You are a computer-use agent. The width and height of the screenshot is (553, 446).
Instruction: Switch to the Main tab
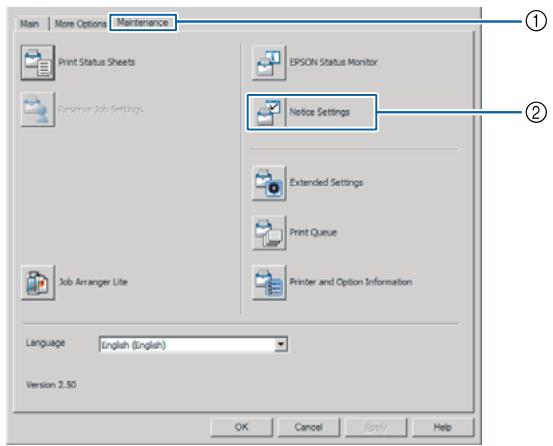[x=30, y=24]
